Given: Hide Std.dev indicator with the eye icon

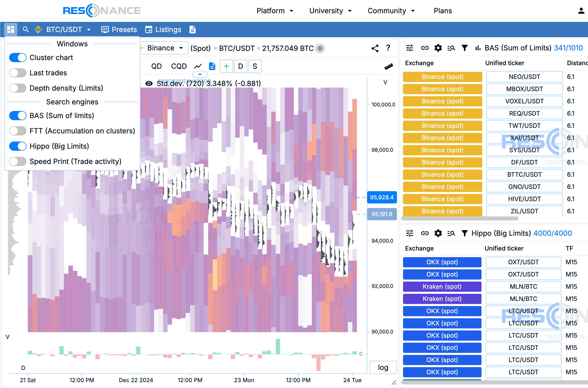Looking at the screenshot, I should pyautogui.click(x=149, y=84).
